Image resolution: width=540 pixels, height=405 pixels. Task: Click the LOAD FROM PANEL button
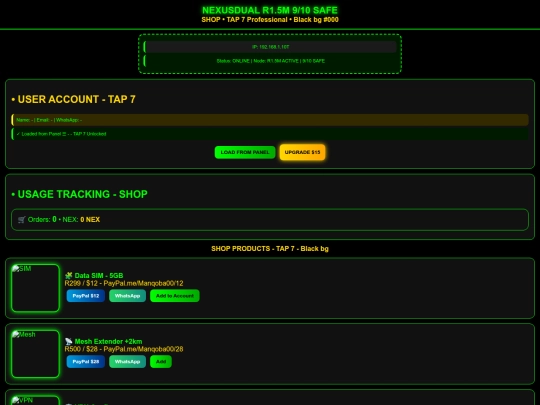pos(245,152)
